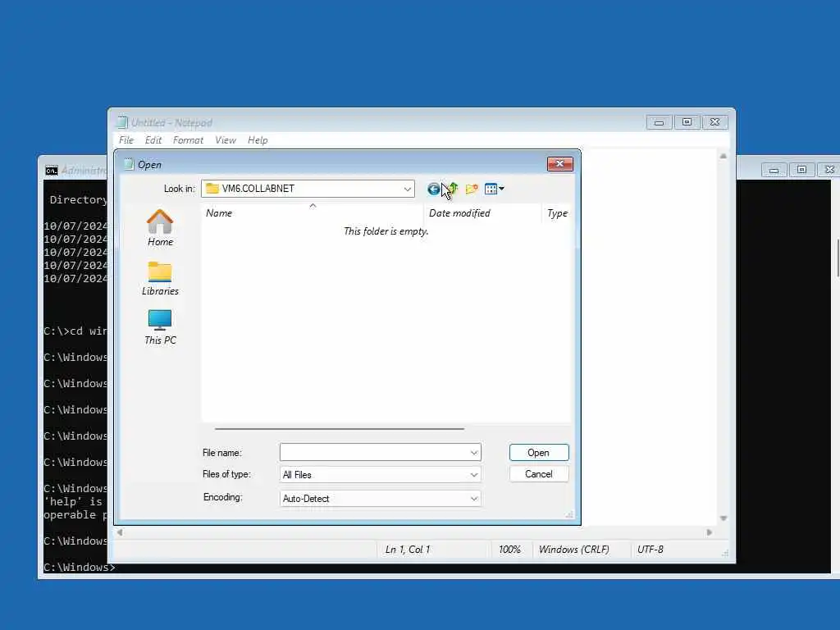840x630 pixels.
Task: Sort by Name column header
Action: (313, 213)
